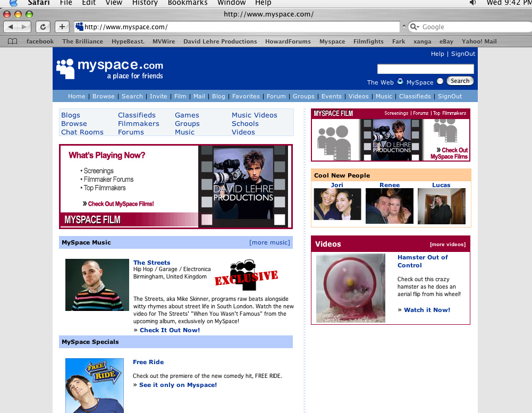Click the David Lehre Productions banner image
The image size is (532, 413).
pos(243,187)
